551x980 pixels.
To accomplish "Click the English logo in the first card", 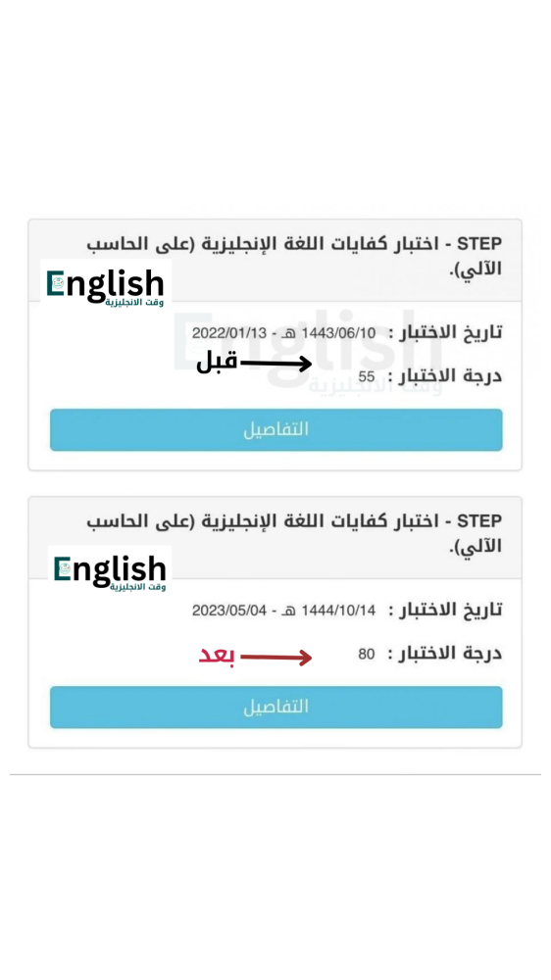I will (106, 285).
